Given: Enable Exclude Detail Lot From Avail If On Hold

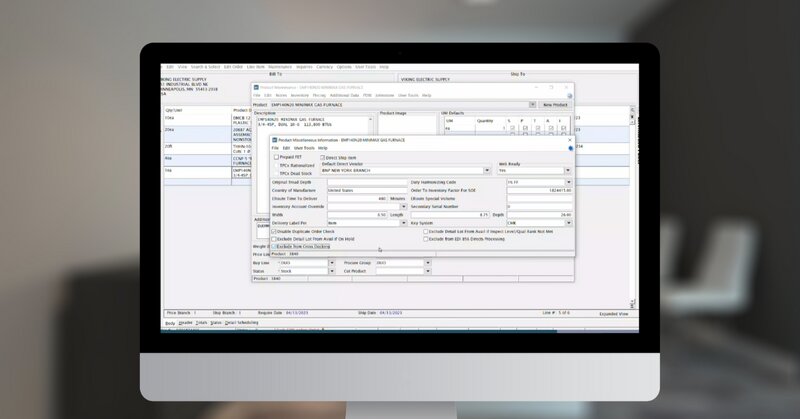Looking at the screenshot, I should click(274, 239).
